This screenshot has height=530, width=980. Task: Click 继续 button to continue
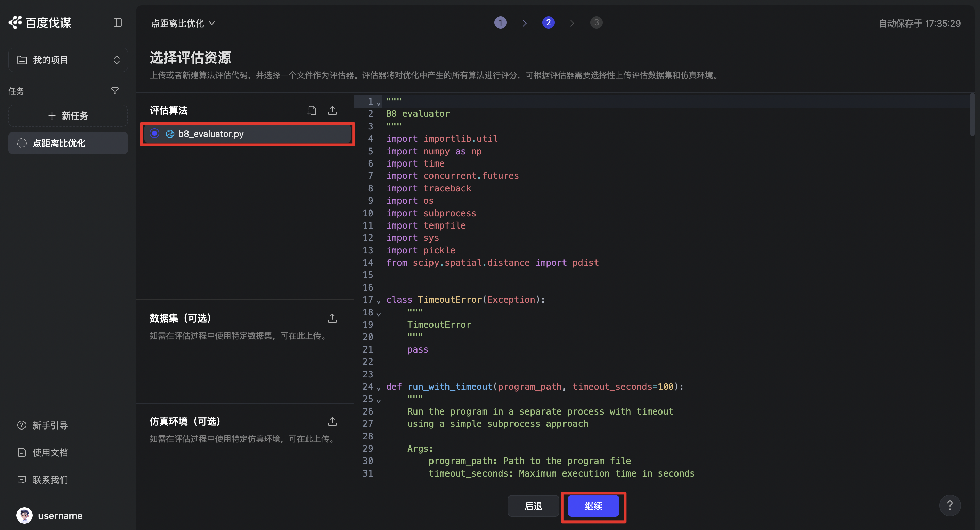point(593,506)
